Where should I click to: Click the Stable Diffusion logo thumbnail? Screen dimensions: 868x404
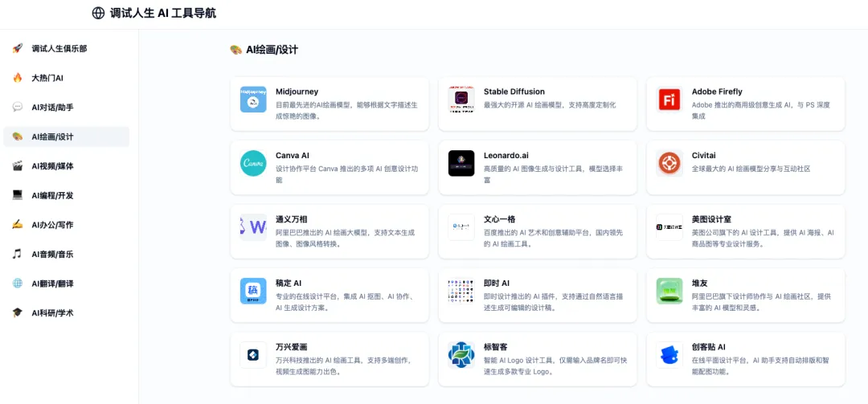pos(461,100)
